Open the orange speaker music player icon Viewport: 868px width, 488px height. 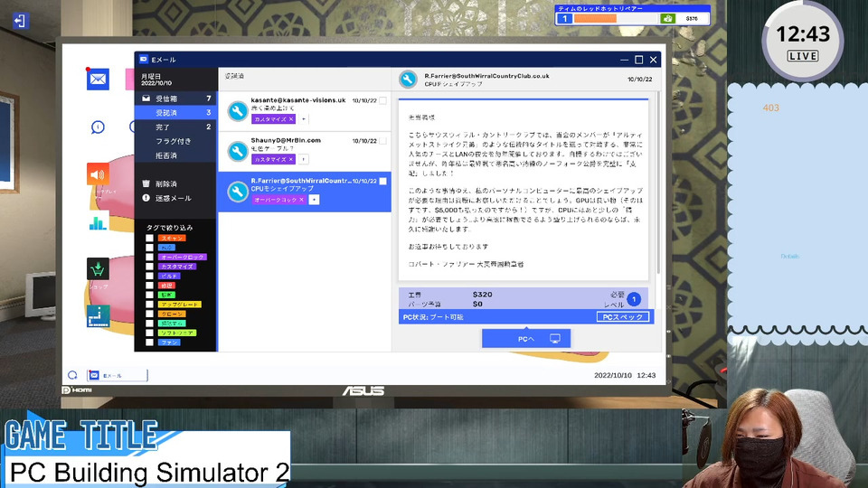pyautogui.click(x=98, y=174)
